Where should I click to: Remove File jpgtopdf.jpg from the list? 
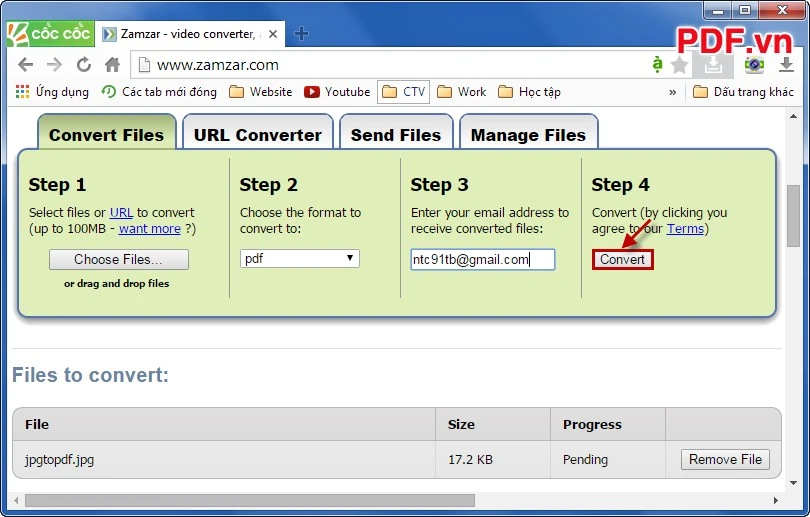click(x=725, y=459)
